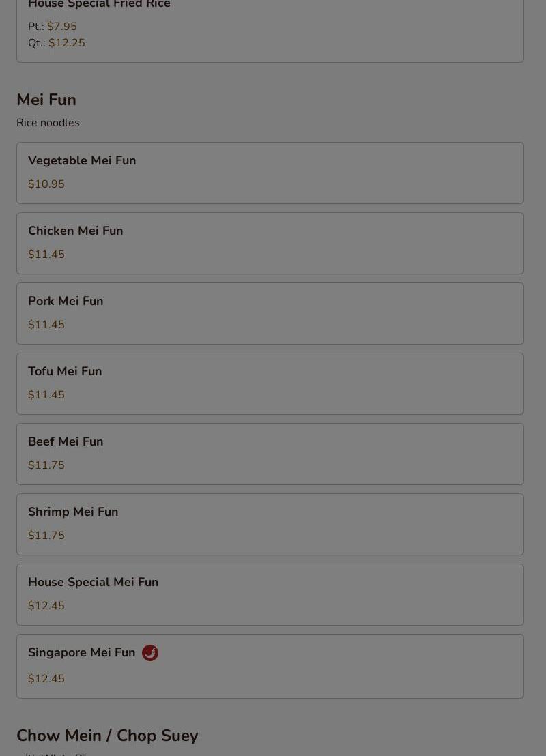Choose Pork Mei Fun from the list
The width and height of the screenshot is (546, 756).
[270, 313]
